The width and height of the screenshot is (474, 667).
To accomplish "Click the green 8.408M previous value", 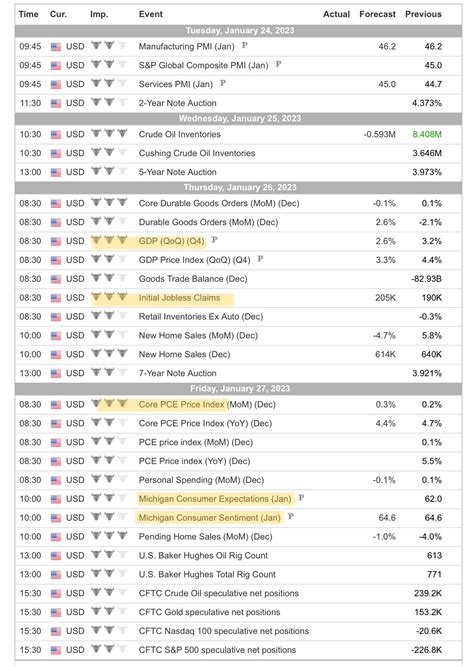I will [427, 134].
